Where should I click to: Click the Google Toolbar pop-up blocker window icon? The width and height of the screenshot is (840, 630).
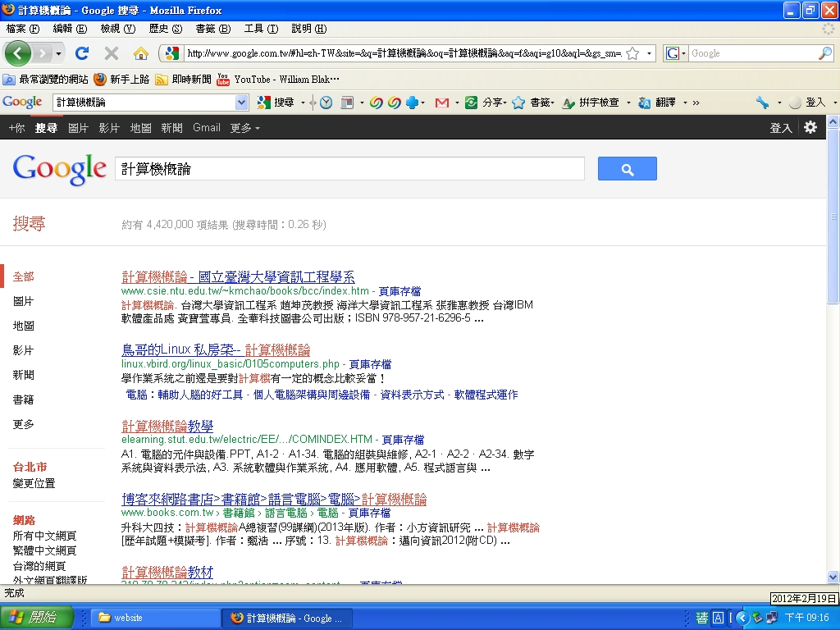click(x=347, y=103)
